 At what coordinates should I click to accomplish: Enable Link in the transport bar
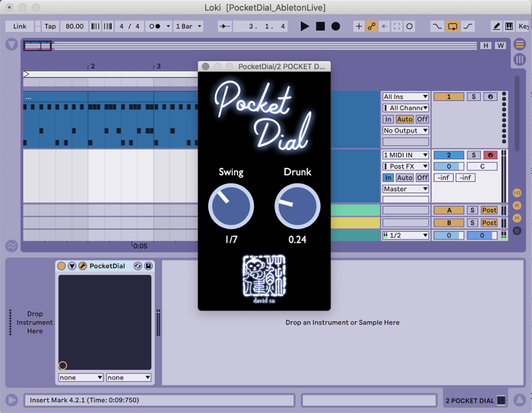pos(19,26)
